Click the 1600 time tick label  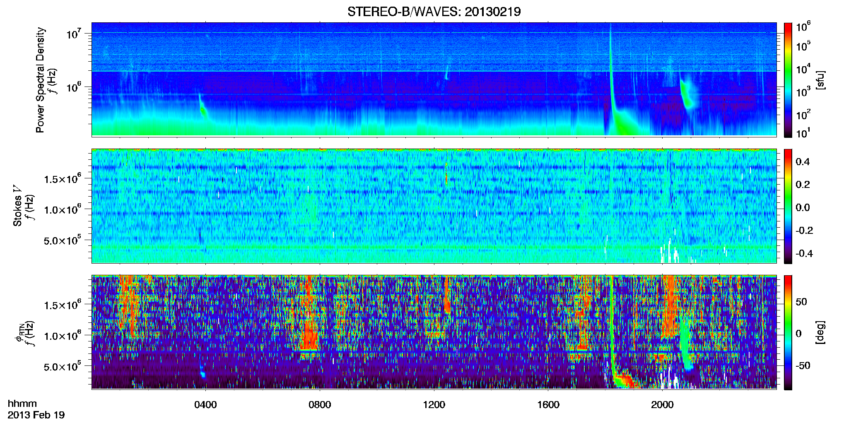pyautogui.click(x=548, y=404)
